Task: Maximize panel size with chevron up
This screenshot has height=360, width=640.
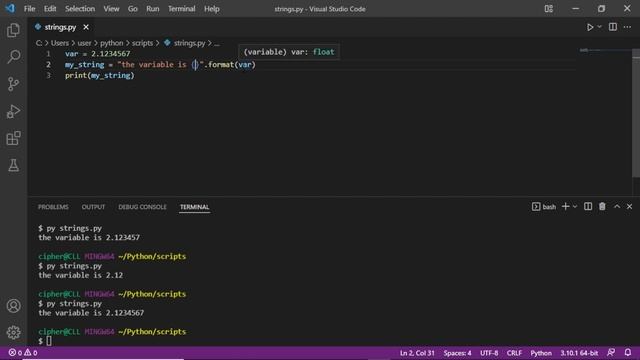Action: [617, 207]
